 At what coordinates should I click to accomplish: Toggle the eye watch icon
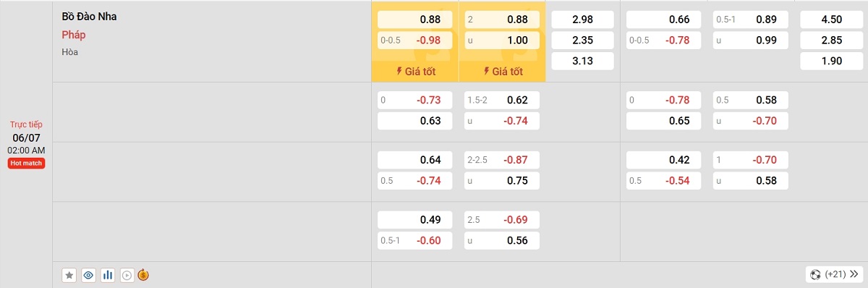tap(89, 275)
